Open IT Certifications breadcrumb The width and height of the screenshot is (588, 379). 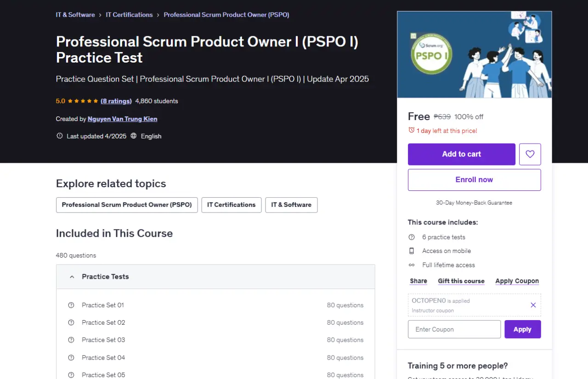click(x=129, y=15)
